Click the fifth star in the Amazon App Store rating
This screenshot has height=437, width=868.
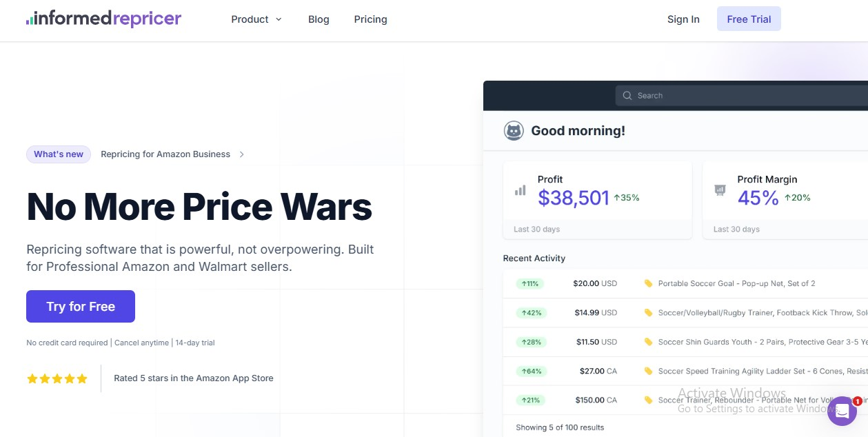tap(81, 378)
